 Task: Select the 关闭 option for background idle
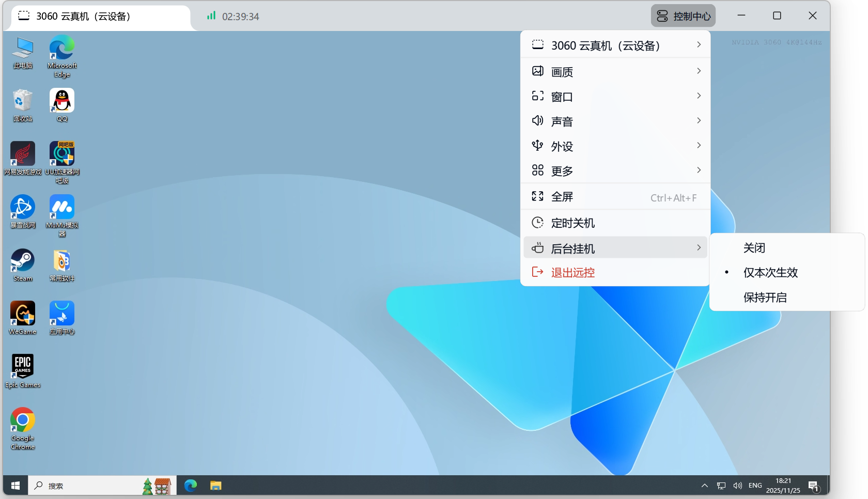coord(754,248)
